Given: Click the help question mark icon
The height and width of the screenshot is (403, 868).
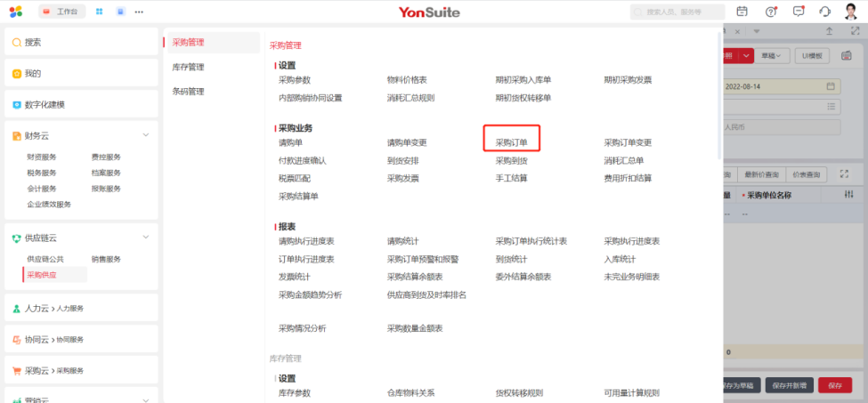Looking at the screenshot, I should (x=771, y=12).
